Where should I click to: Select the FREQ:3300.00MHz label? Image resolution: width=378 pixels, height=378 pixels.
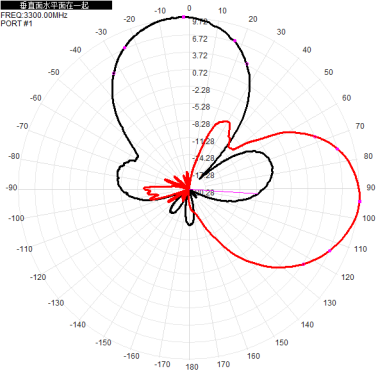[x=34, y=15]
